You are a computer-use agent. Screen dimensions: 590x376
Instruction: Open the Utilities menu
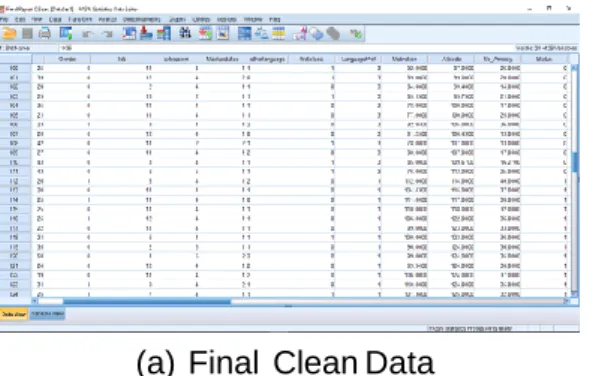tap(201, 19)
